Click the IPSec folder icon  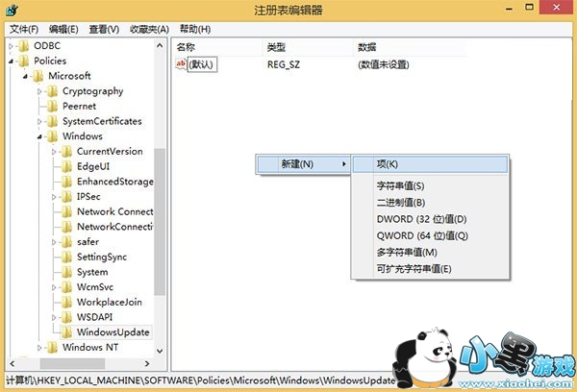[67, 197]
